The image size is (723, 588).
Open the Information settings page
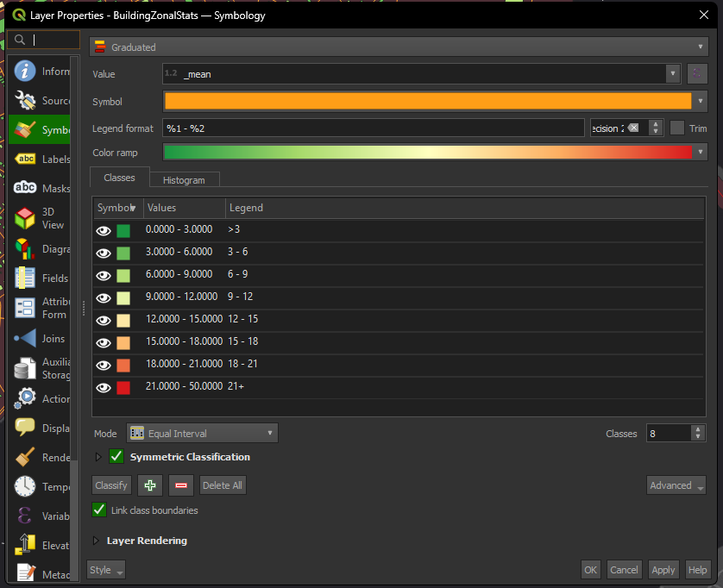(26, 72)
